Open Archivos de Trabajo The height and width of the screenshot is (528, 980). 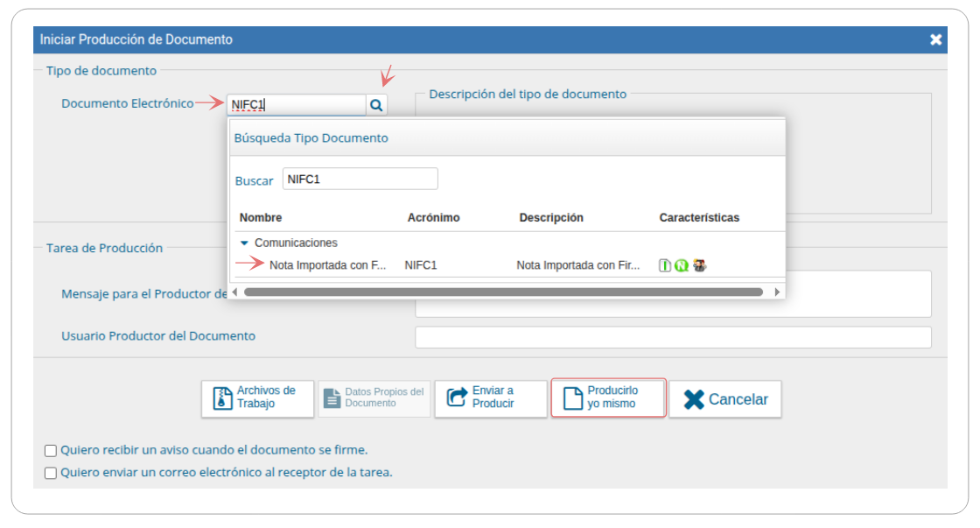(x=257, y=398)
